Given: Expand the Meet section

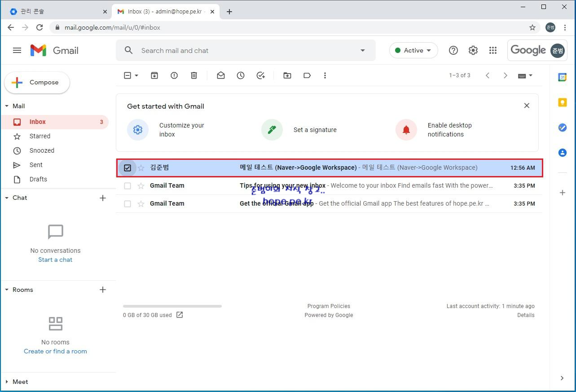Looking at the screenshot, I should [7, 382].
